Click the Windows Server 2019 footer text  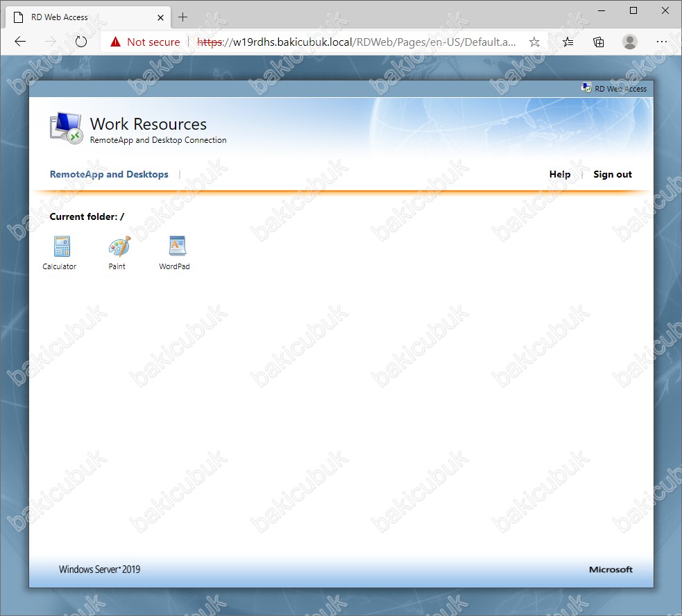100,569
